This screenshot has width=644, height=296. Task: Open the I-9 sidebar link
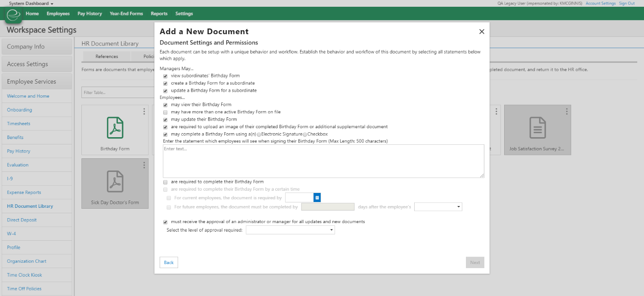pos(10,179)
